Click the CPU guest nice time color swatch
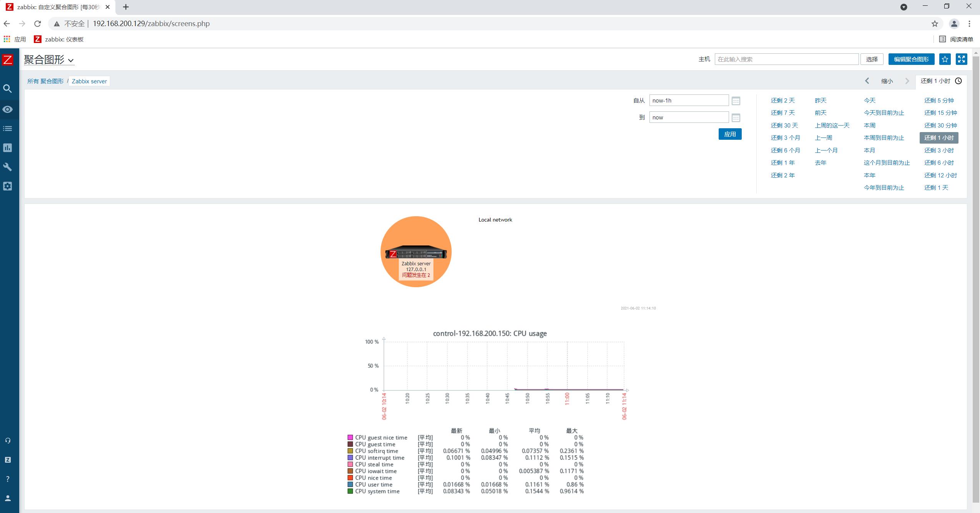The image size is (980, 513). pyautogui.click(x=350, y=437)
